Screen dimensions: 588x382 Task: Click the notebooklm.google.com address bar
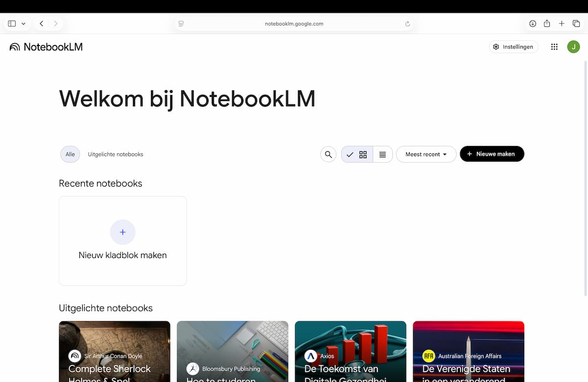[294, 24]
